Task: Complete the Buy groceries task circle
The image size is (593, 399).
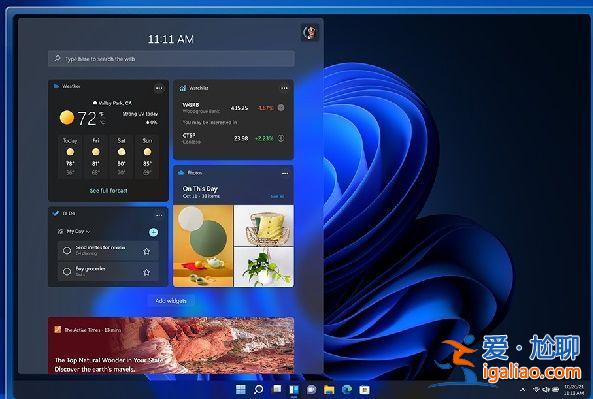Action: [67, 272]
